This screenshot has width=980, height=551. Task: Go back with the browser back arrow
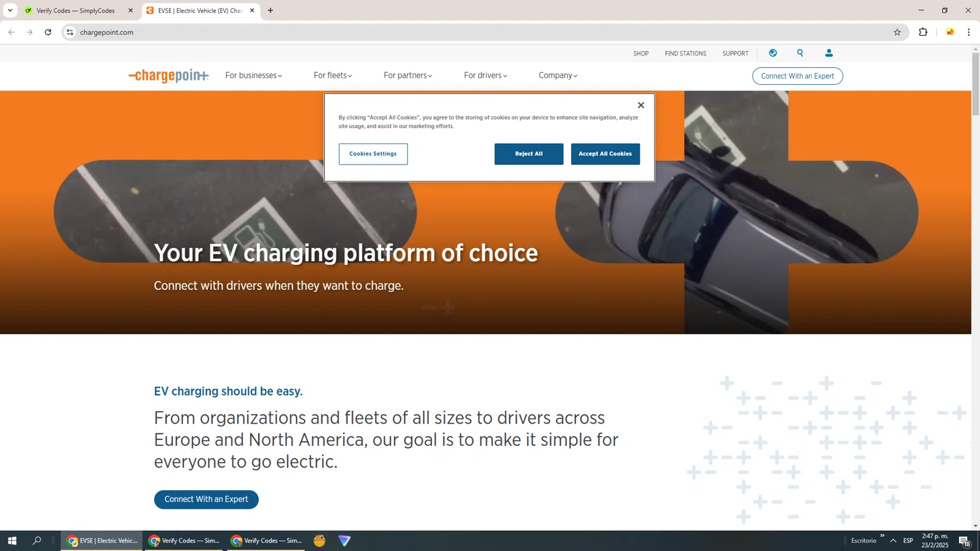click(x=11, y=32)
